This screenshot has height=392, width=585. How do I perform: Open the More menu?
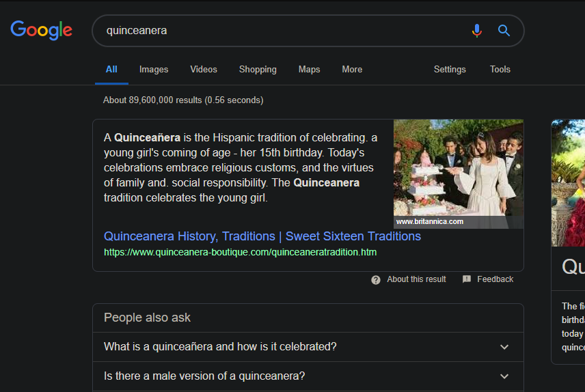coord(352,70)
